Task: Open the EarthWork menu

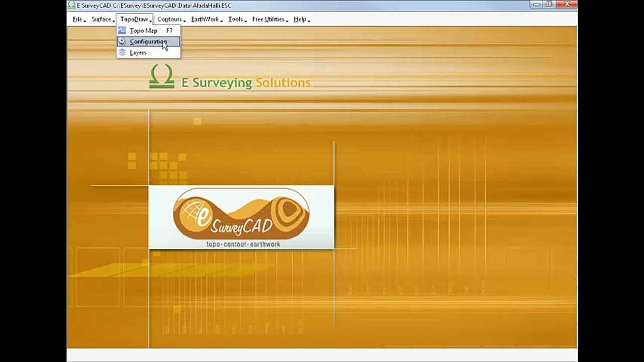Action: point(207,19)
